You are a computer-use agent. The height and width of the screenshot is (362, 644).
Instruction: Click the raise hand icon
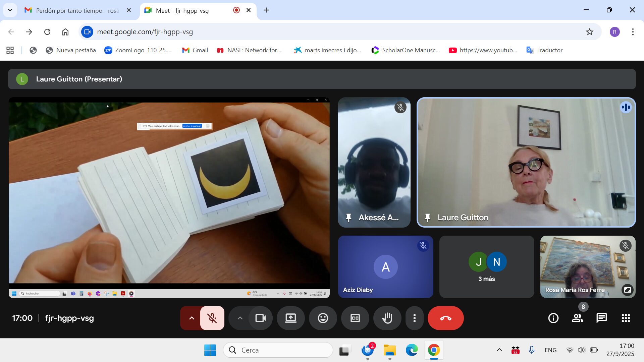[x=387, y=318]
